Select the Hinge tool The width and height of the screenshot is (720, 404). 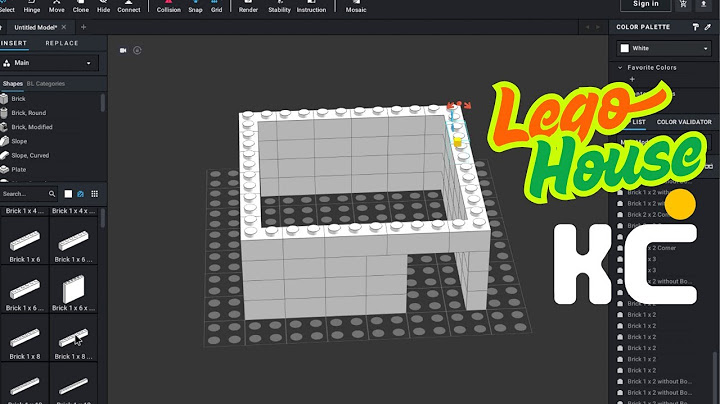pyautogui.click(x=32, y=7)
